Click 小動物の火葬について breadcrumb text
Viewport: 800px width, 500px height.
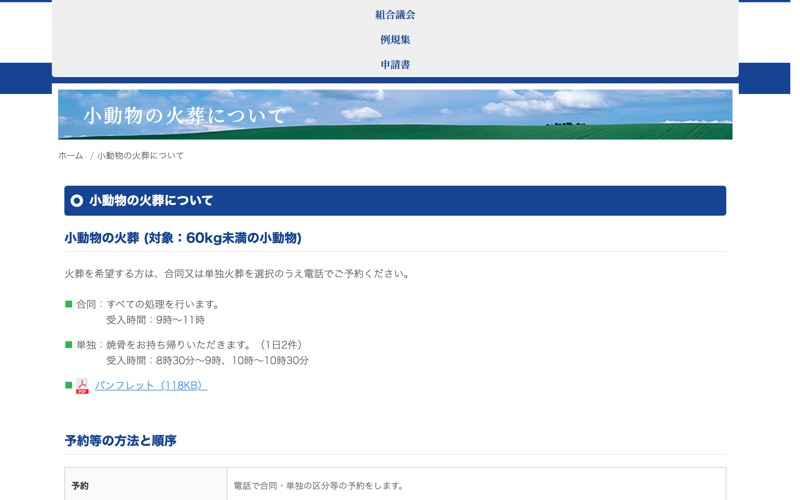[x=140, y=156]
